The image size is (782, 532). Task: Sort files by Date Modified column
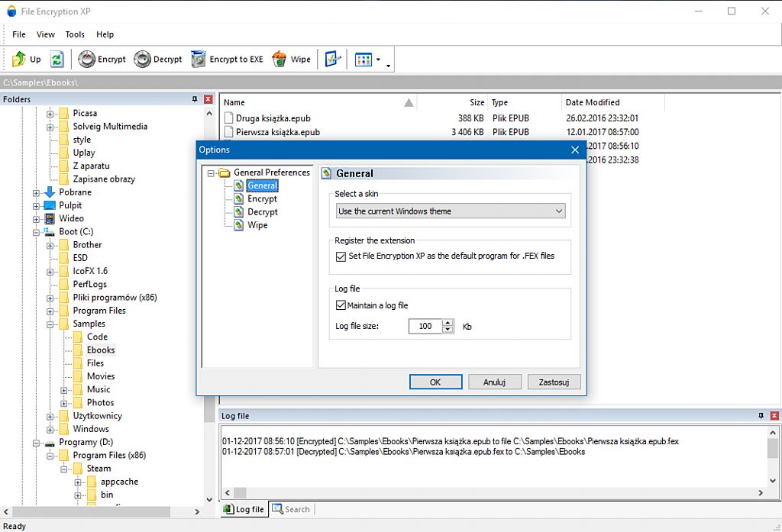(x=613, y=102)
